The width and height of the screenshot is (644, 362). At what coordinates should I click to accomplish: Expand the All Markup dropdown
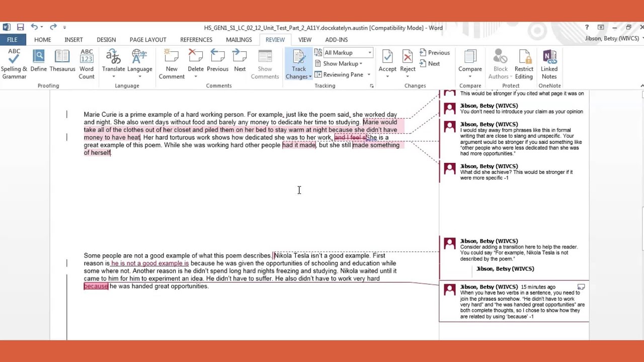pyautogui.click(x=369, y=53)
